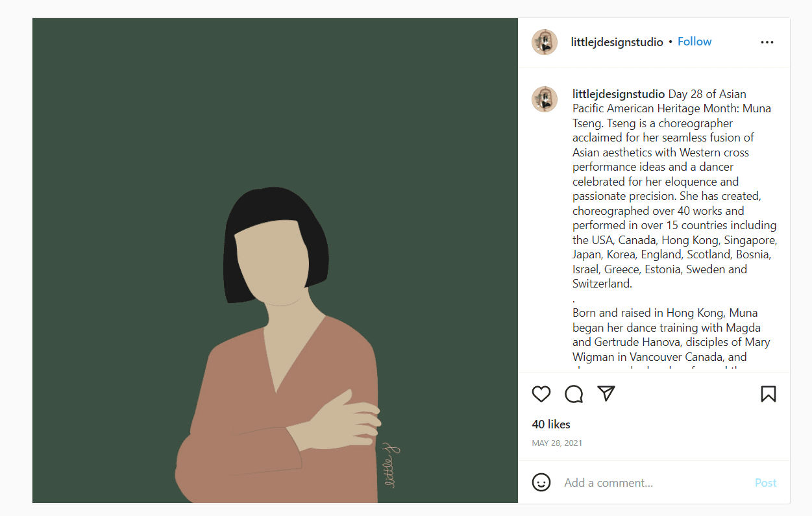This screenshot has width=812, height=516.
Task: Click the profile avatar beside the caption
Action: (545, 100)
